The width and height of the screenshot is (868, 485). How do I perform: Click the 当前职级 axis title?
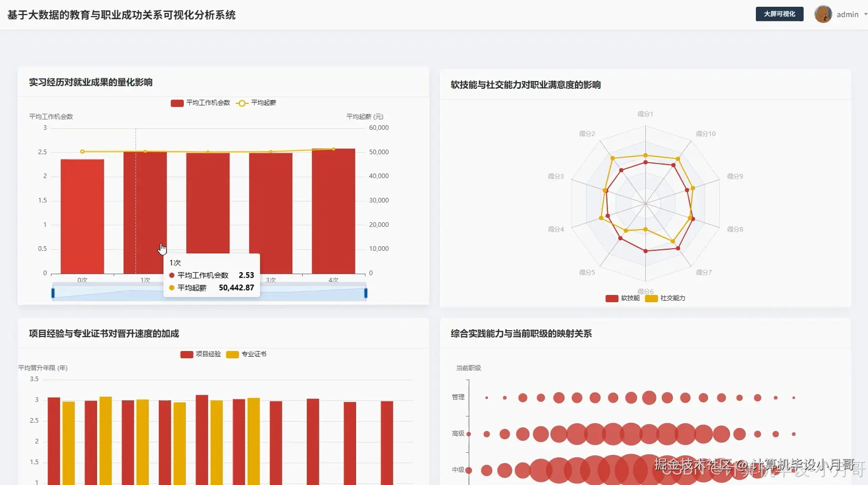468,368
